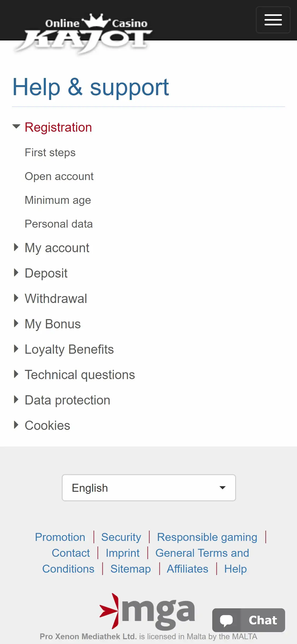Image resolution: width=297 pixels, height=644 pixels.
Task: Open the English language dropdown
Action: (x=149, y=488)
